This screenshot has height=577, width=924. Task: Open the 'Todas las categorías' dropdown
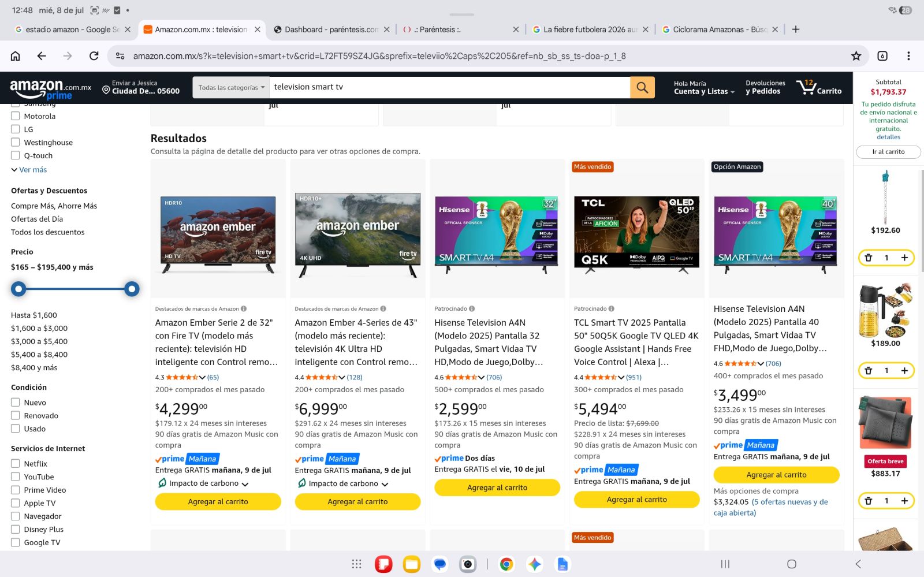231,87
